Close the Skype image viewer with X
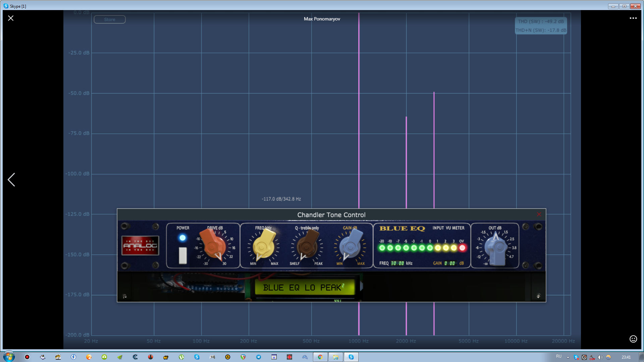The image size is (644, 362). [x=11, y=18]
